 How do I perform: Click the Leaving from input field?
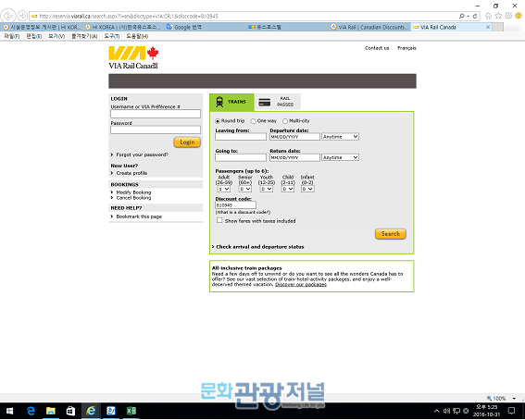[x=241, y=137]
